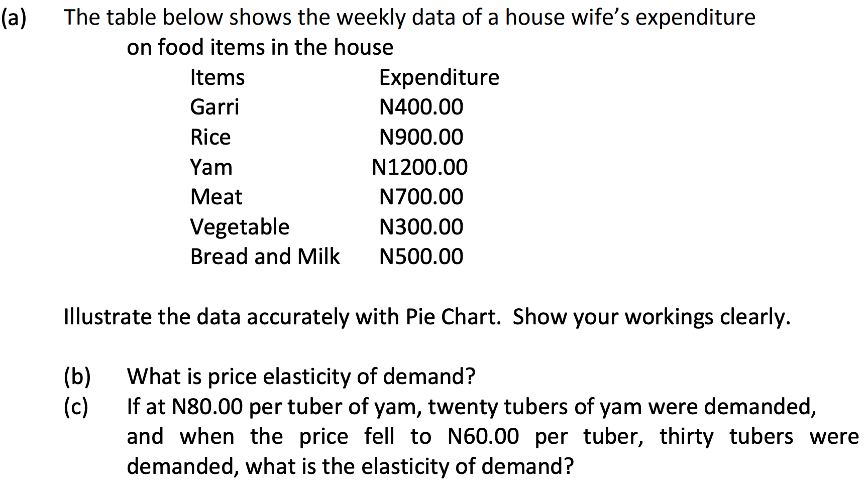Click the (a) question label
The height and width of the screenshot is (489, 868).
coord(14,18)
